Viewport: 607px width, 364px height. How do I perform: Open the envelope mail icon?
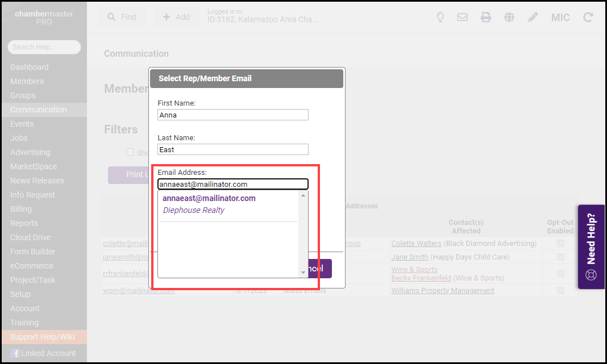463,17
